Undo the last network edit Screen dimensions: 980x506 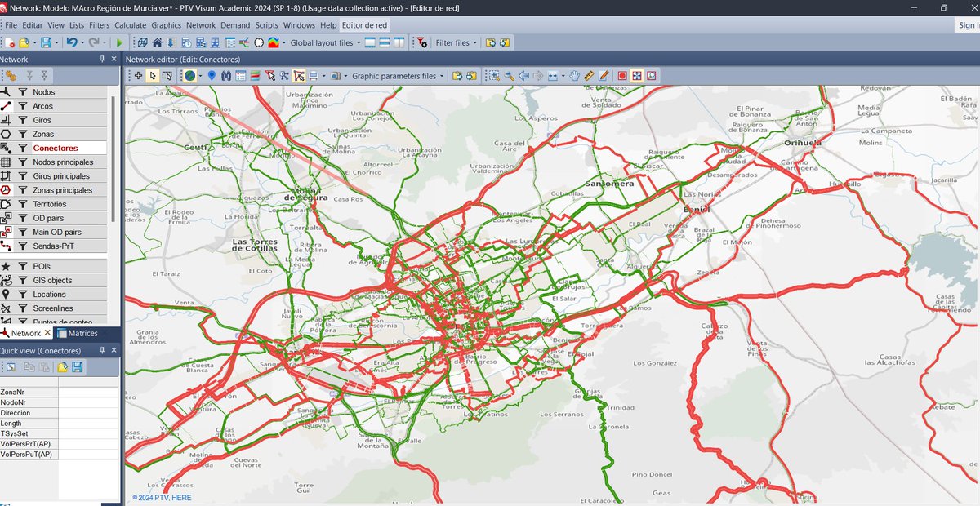[72, 42]
